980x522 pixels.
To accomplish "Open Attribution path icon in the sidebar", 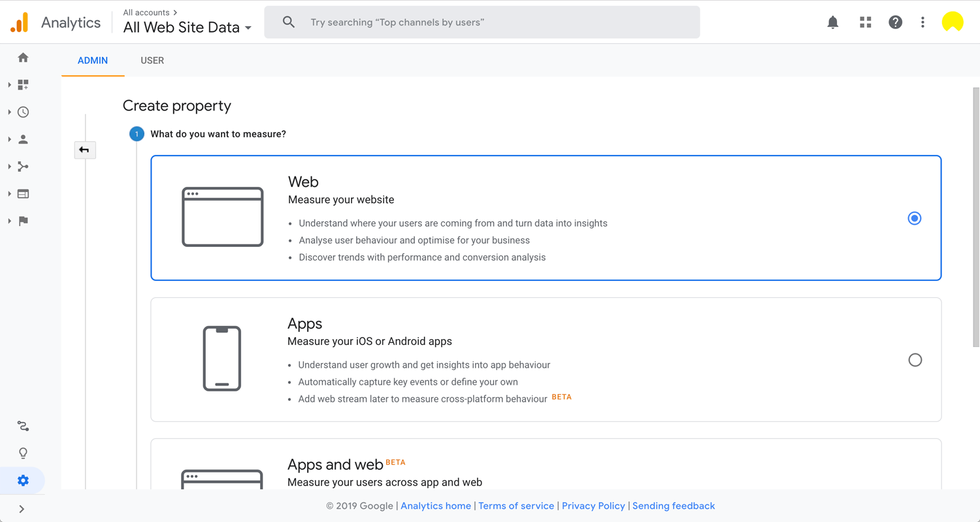I will click(24, 426).
